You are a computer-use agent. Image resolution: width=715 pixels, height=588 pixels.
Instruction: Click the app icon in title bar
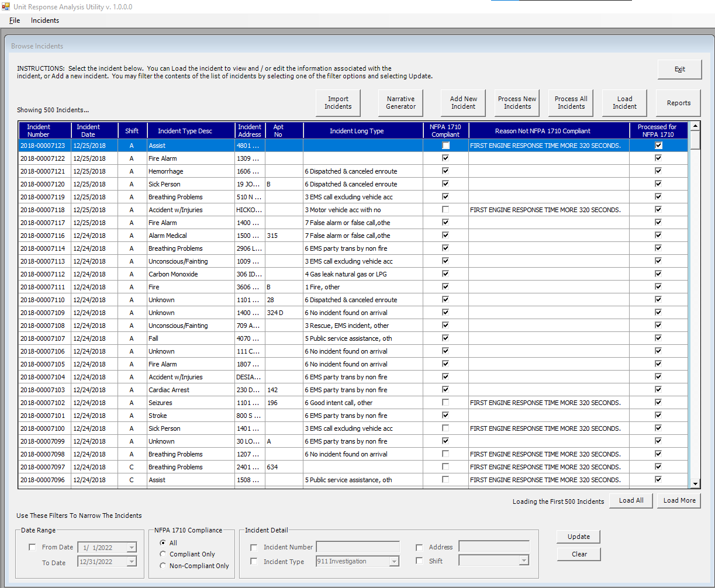[6, 6]
